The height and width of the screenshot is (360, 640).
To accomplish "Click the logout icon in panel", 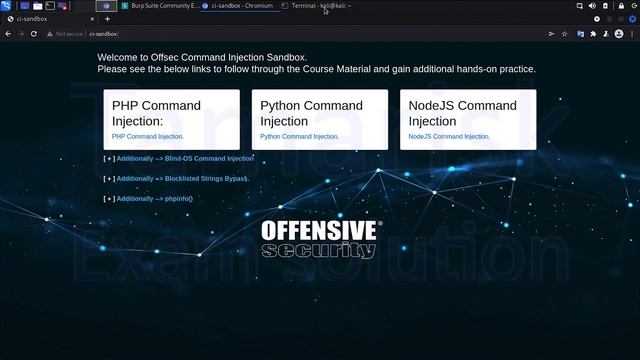I will click(633, 6).
